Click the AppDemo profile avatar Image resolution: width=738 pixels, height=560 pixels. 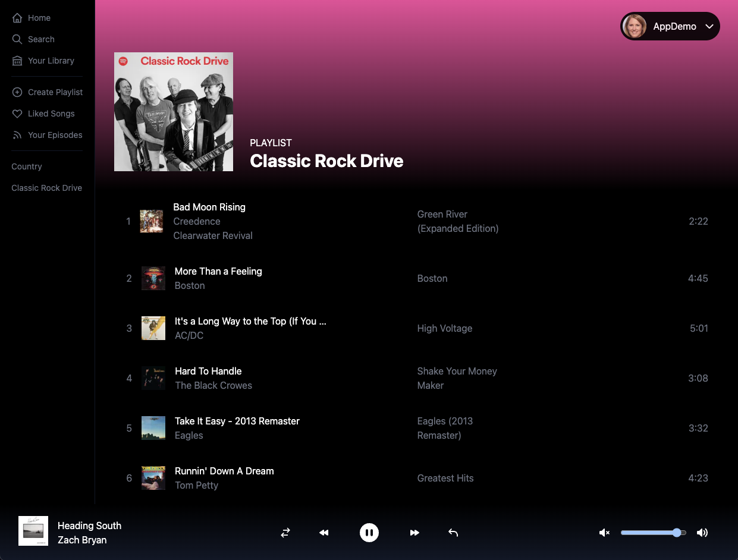[635, 26]
